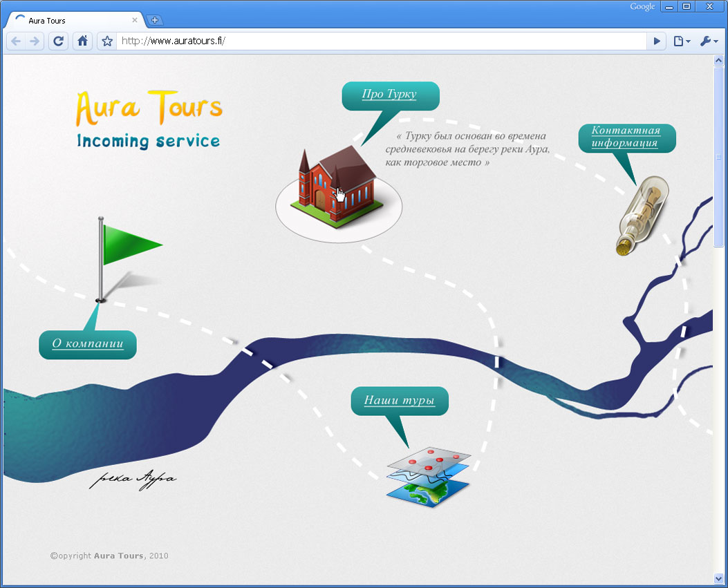
Task: Click the page scrollbar down arrow
Action: (718, 578)
